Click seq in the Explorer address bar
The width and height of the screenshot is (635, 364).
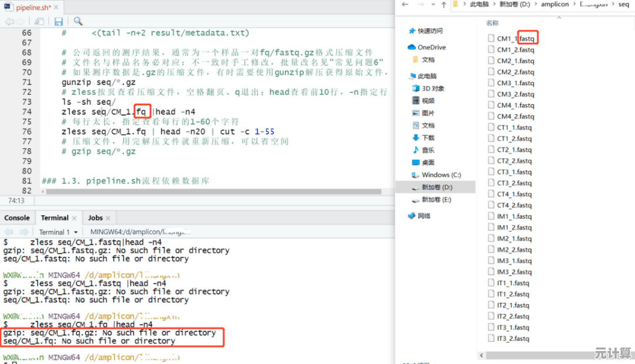(624, 4)
